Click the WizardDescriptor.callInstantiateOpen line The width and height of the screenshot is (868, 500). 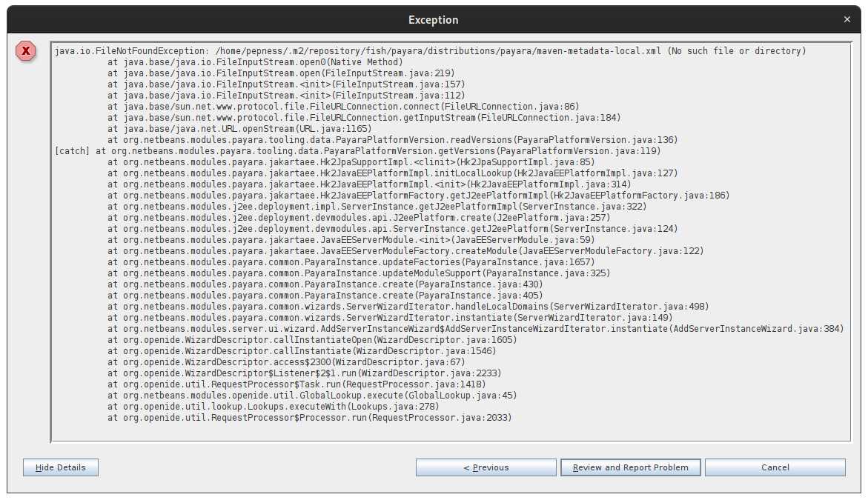(312, 339)
